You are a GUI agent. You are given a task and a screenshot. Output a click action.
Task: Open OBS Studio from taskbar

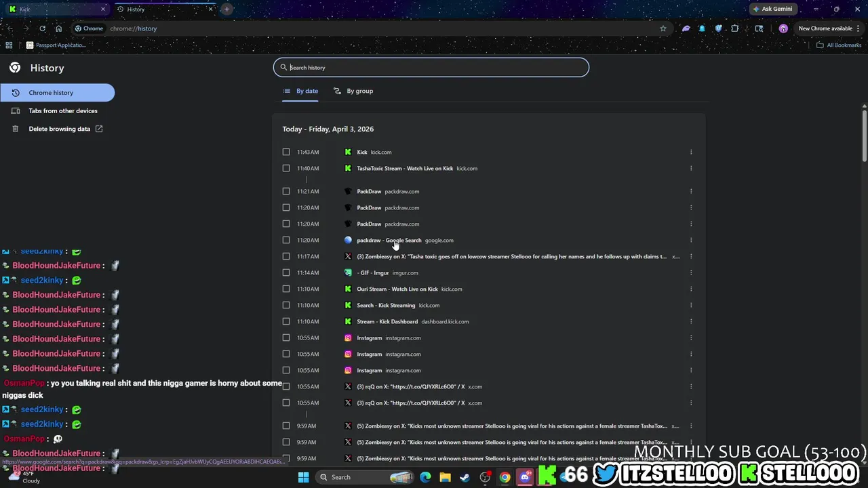485,477
